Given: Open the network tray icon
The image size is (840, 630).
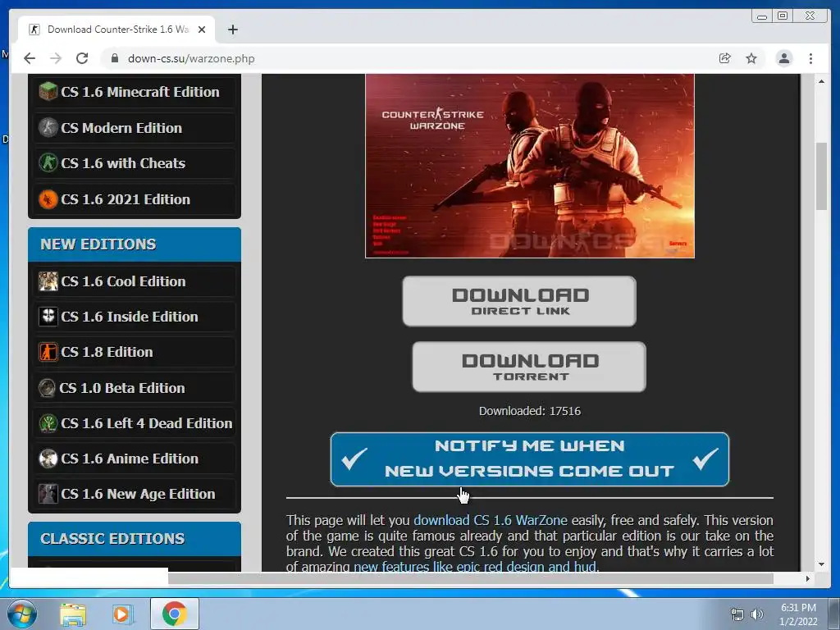Looking at the screenshot, I should (x=737, y=614).
